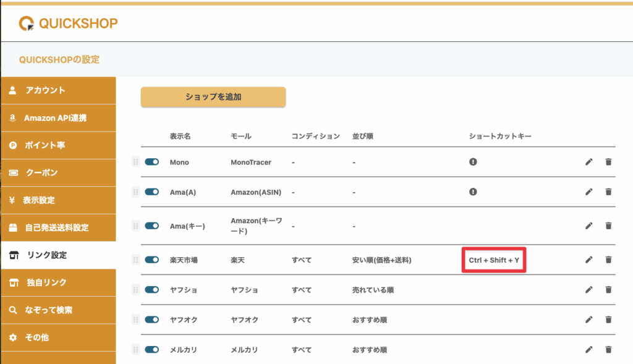633x364 pixels.
Task: Grab the drag handle for メルカリ row
Action: click(135, 350)
